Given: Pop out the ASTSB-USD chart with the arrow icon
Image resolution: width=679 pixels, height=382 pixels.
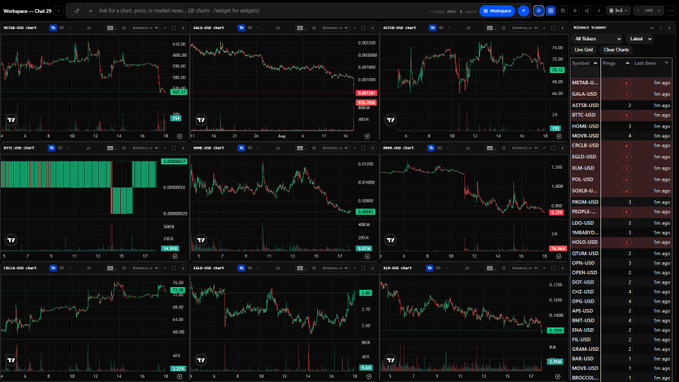Looking at the screenshot, I should coord(544,28).
